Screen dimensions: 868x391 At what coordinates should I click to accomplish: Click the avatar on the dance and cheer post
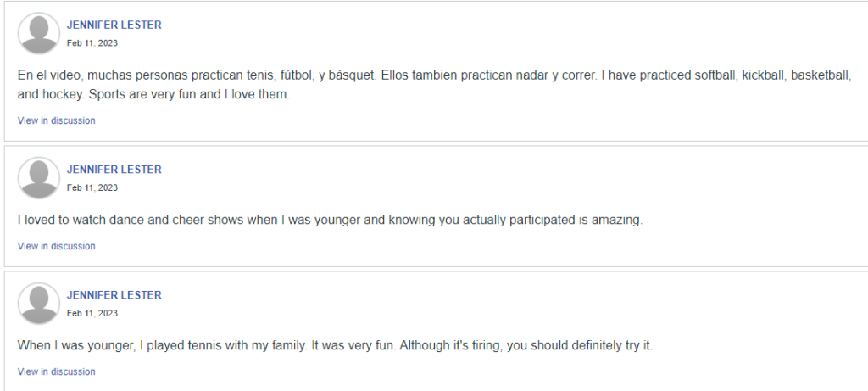point(39,178)
